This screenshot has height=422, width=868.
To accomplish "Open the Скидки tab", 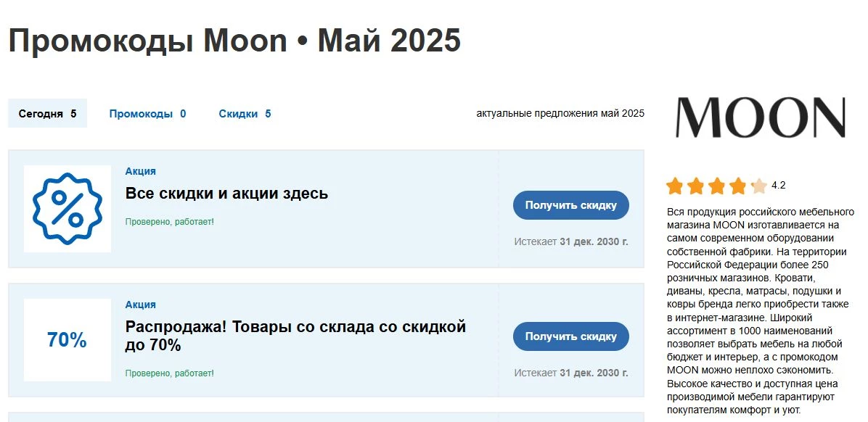I will (239, 113).
